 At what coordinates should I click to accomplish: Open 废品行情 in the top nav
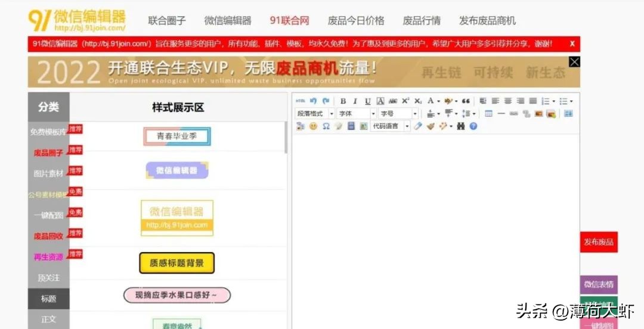point(422,20)
